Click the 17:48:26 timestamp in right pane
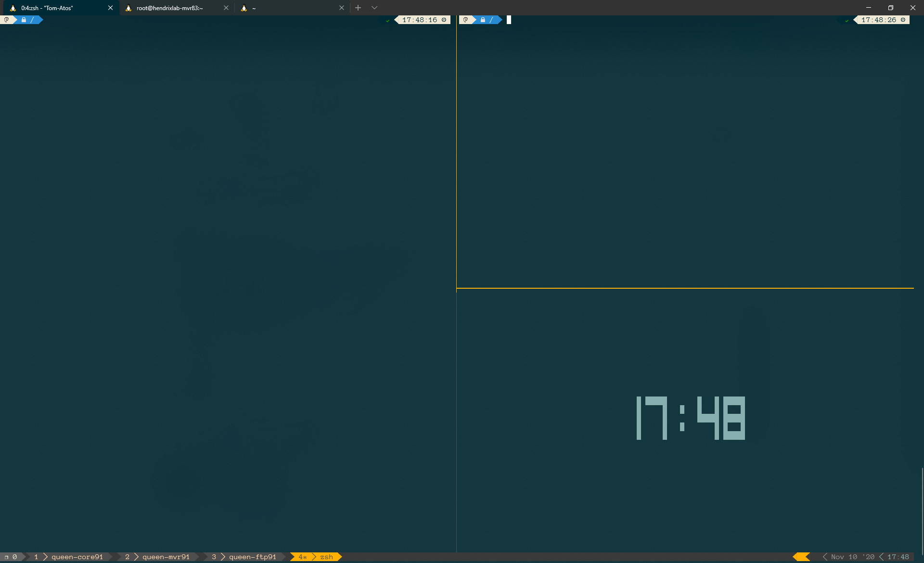 (879, 20)
